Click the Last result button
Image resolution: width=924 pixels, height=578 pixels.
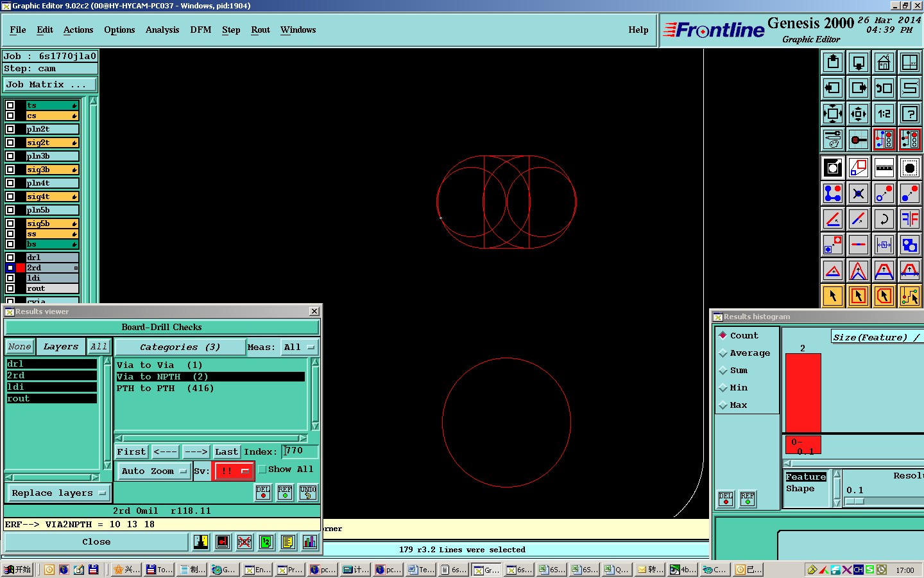[226, 452]
